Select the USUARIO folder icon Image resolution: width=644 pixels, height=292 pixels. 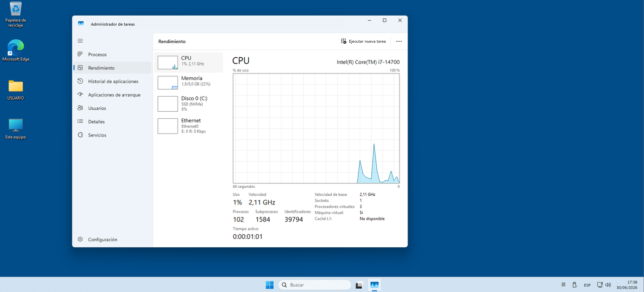click(x=16, y=90)
